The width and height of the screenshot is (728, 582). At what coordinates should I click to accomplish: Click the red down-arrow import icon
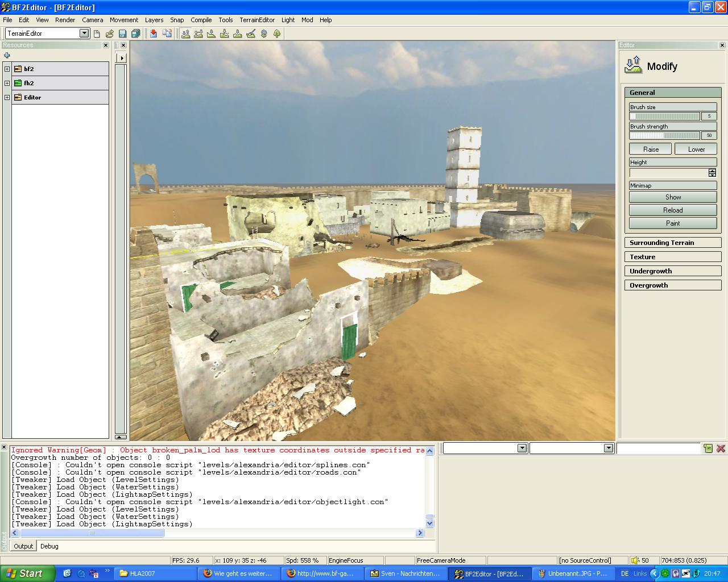point(154,34)
